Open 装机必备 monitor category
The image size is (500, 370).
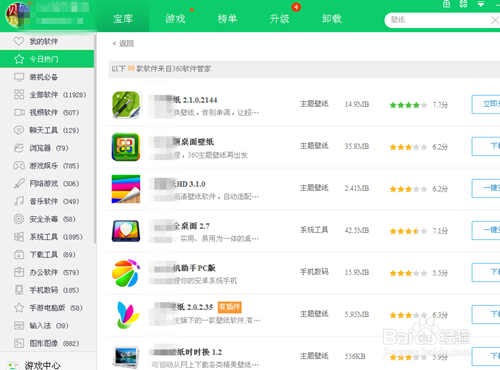(47, 77)
